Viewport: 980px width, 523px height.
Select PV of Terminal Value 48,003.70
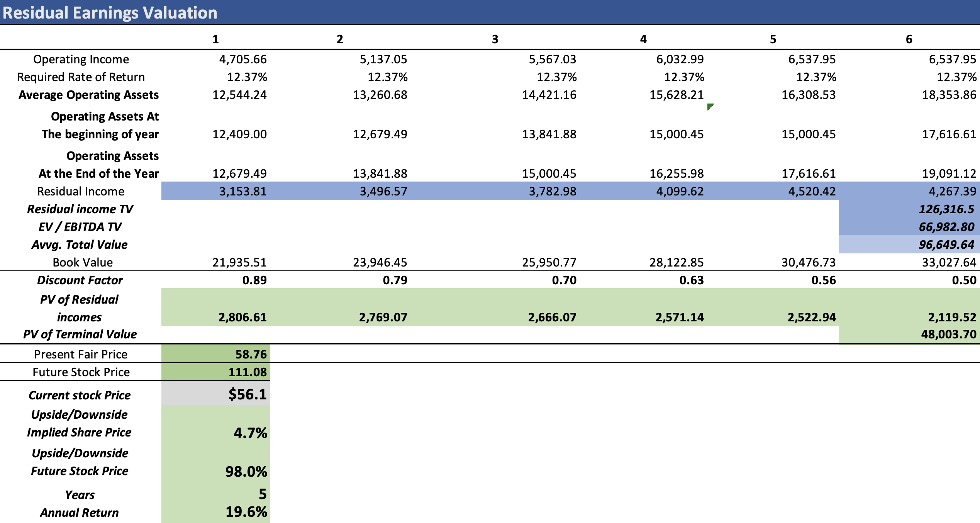click(948, 334)
